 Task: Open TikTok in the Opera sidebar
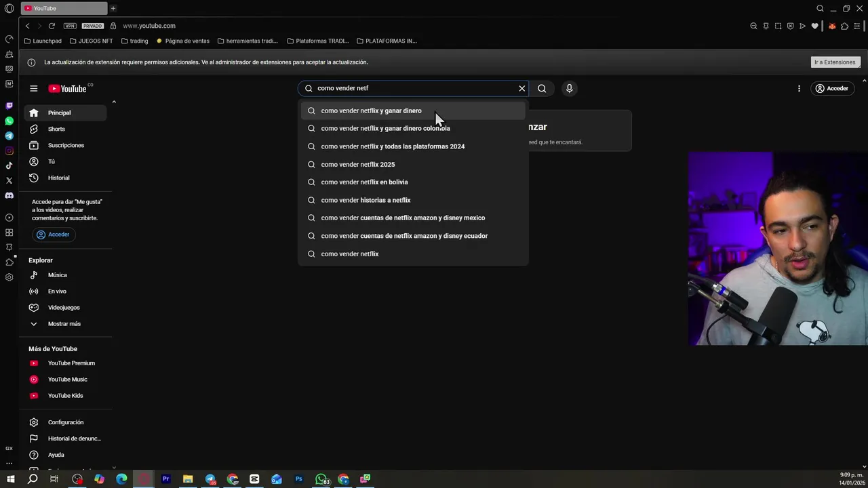click(9, 165)
